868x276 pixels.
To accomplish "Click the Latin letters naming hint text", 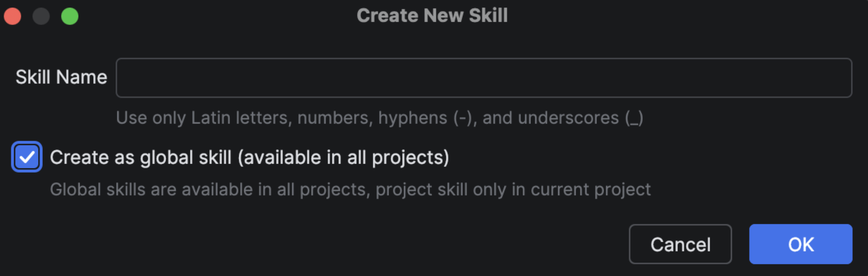I will point(379,118).
